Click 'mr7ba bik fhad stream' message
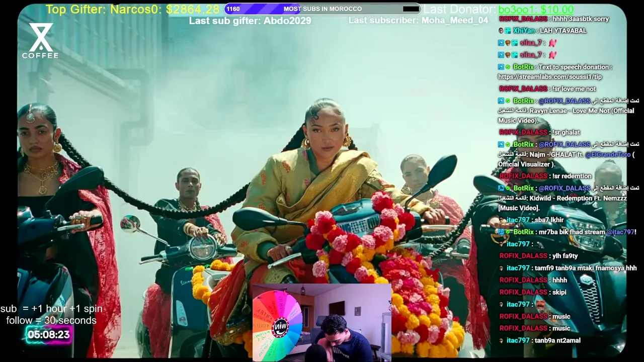Image resolution: width=644 pixels, height=362 pixels. coord(572,232)
